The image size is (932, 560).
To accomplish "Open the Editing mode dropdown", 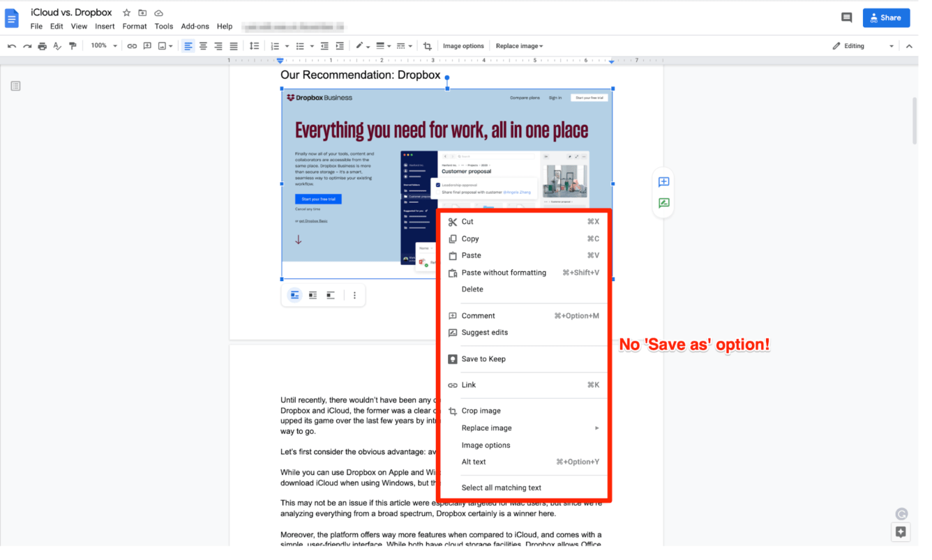I will [x=863, y=45].
